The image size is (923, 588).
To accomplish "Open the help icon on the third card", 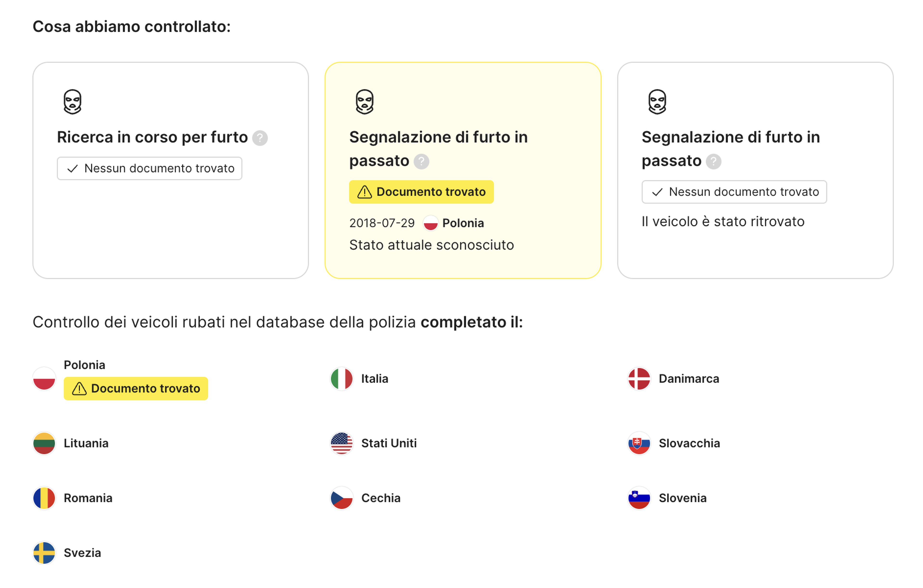I will click(x=713, y=161).
